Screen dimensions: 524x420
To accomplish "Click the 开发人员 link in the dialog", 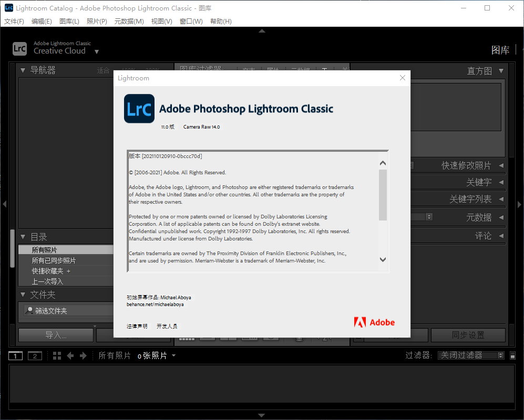I will pyautogui.click(x=167, y=326).
